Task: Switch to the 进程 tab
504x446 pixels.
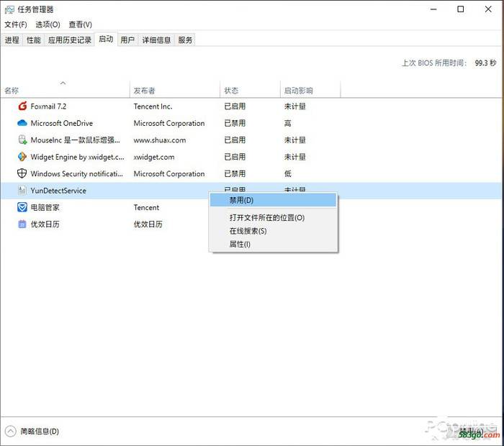Action: point(12,40)
